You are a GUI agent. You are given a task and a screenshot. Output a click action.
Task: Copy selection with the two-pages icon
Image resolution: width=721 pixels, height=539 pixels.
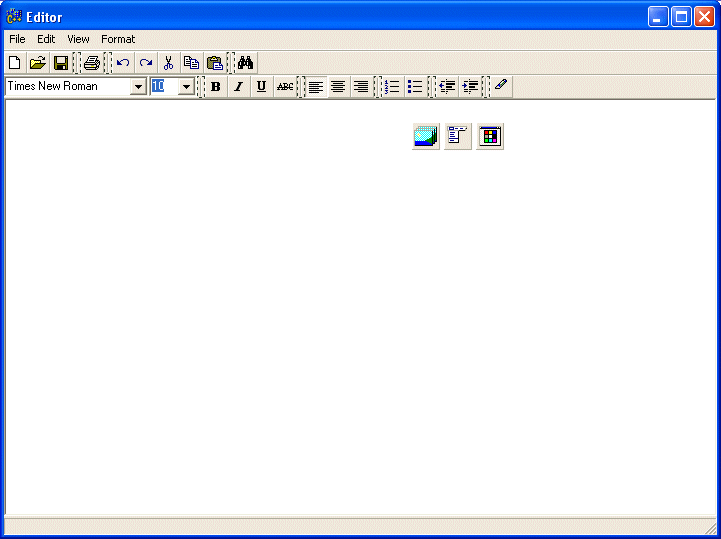tap(191, 63)
